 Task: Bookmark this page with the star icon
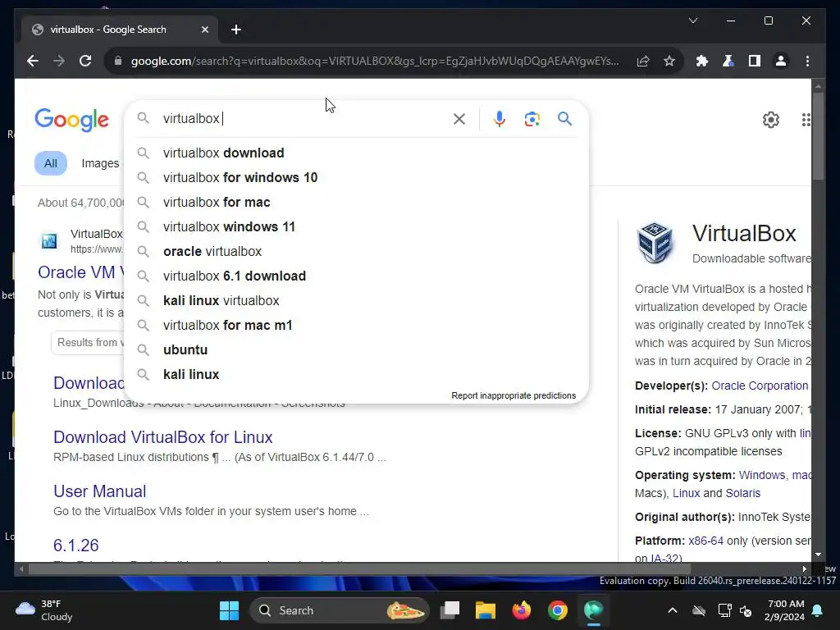coord(669,61)
